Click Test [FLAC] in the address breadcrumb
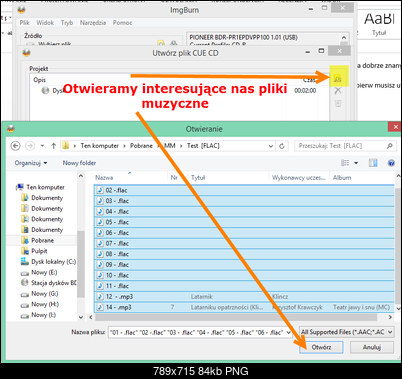 203,146
